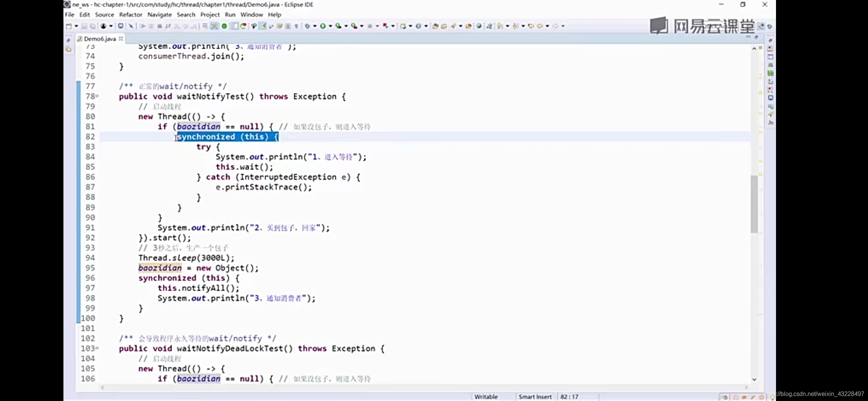The height and width of the screenshot is (401, 868).
Task: Open the Package Explorer icon in left sidebar
Action: click(69, 49)
